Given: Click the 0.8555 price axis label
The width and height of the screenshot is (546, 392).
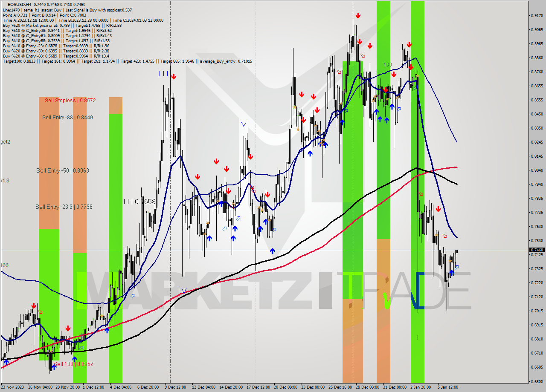Looking at the screenshot, I should tap(537, 100).
